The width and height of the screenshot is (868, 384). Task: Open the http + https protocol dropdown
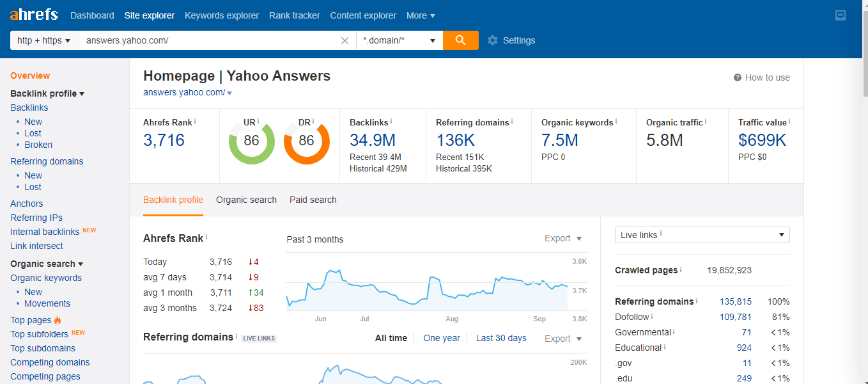[44, 40]
